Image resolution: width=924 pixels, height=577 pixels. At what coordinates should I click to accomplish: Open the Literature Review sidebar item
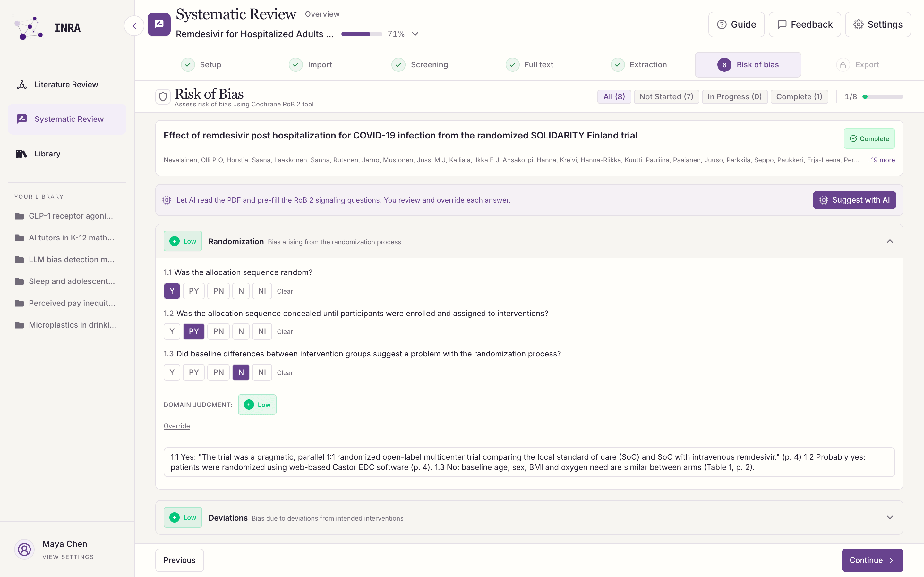pyautogui.click(x=67, y=84)
